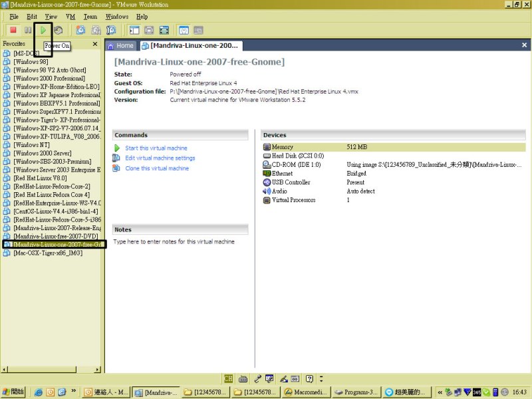Open the Help menu
This screenshot has width=532, height=399.
(x=142, y=16)
